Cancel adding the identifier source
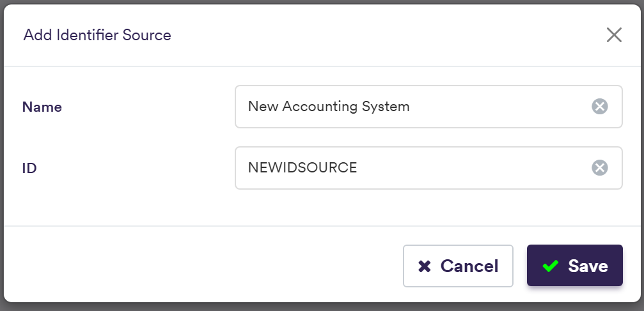This screenshot has height=311, width=644. point(458,266)
